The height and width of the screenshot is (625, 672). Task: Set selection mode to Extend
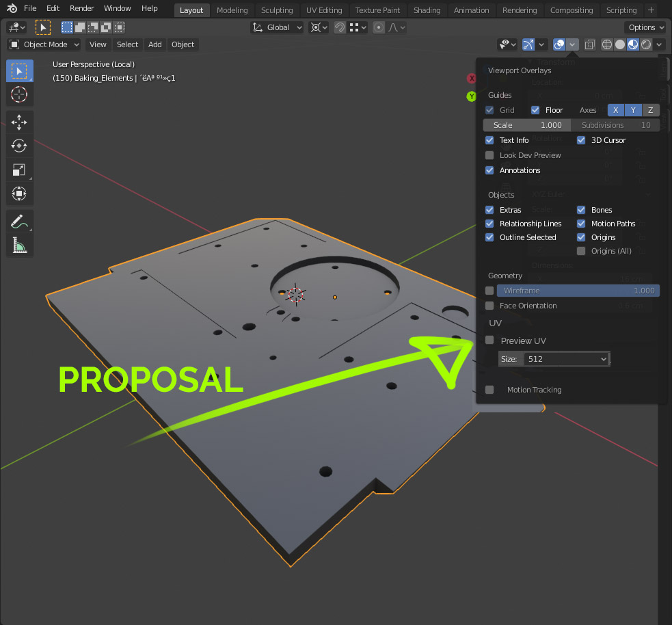[x=80, y=27]
